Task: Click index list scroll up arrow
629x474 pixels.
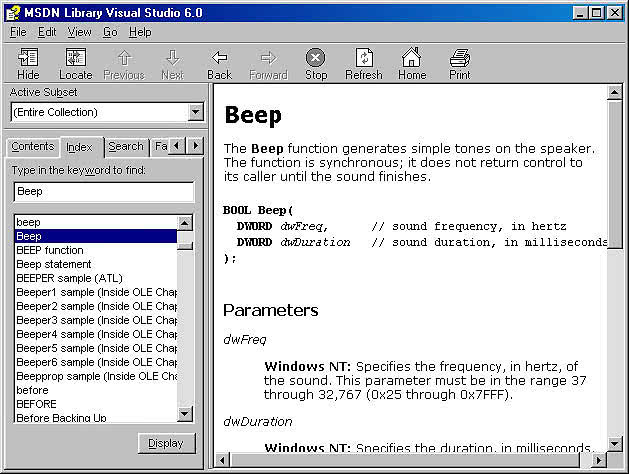Action: tap(185, 223)
